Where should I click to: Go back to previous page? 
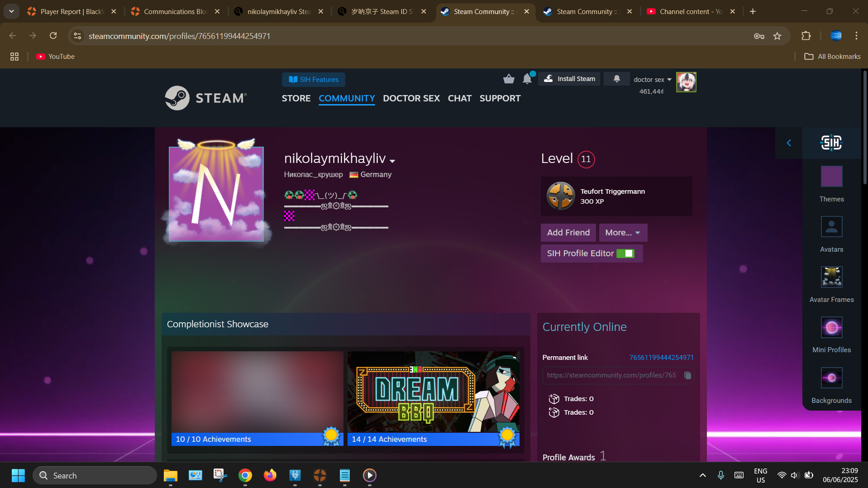(x=13, y=36)
